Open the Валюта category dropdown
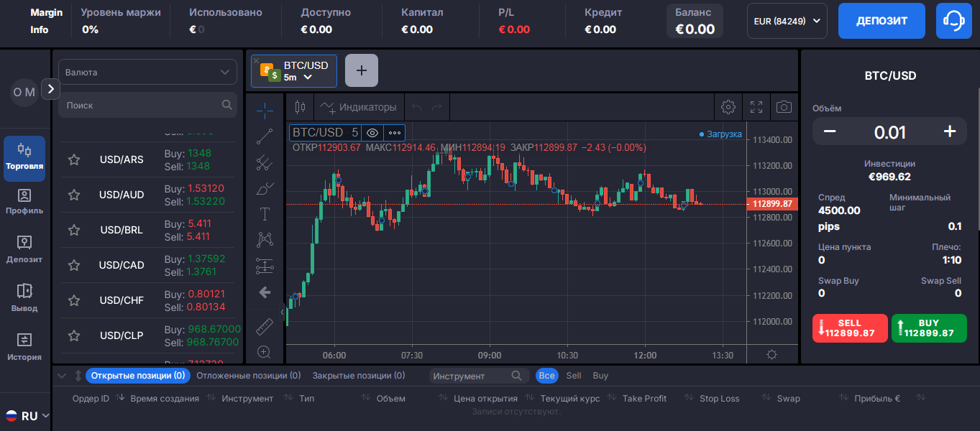Image resolution: width=980 pixels, height=431 pixels. click(147, 72)
